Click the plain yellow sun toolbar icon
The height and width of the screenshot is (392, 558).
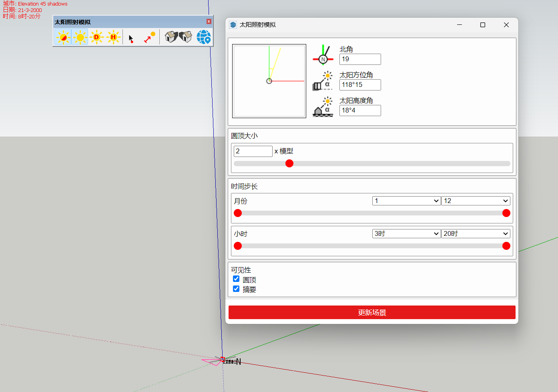(80, 37)
